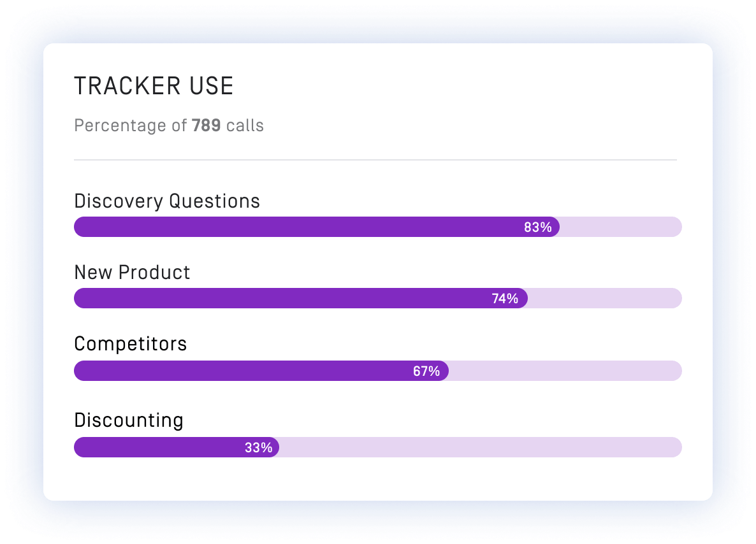Click the 74% value on New Product

coord(505,298)
